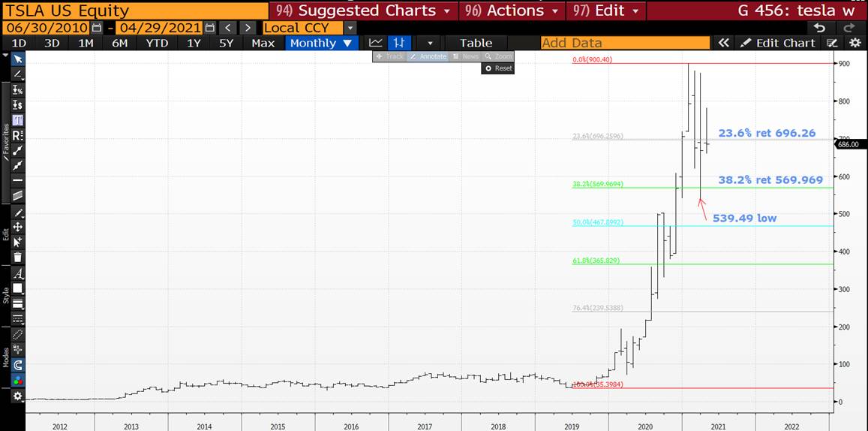Click the start date 06/30/2010 field
868x431 pixels.
point(46,28)
